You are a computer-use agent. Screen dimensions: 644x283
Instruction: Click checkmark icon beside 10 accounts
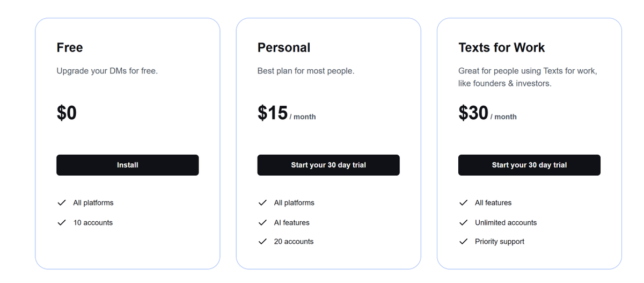[x=62, y=222]
